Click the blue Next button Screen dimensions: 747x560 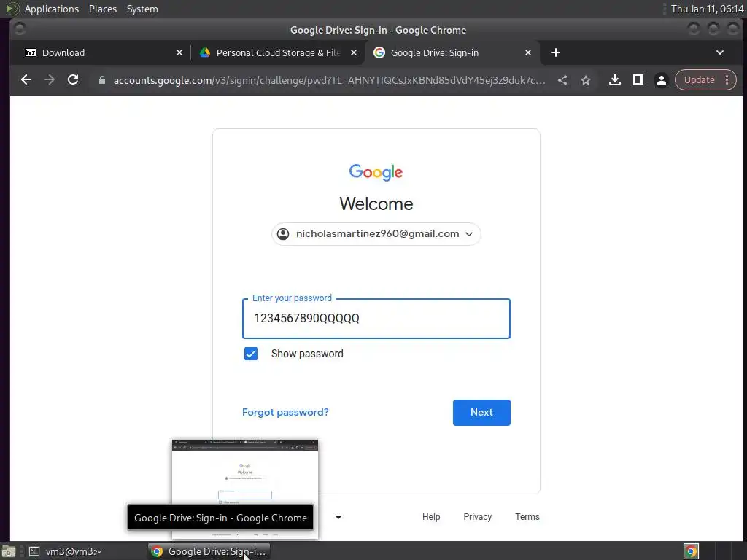(481, 413)
